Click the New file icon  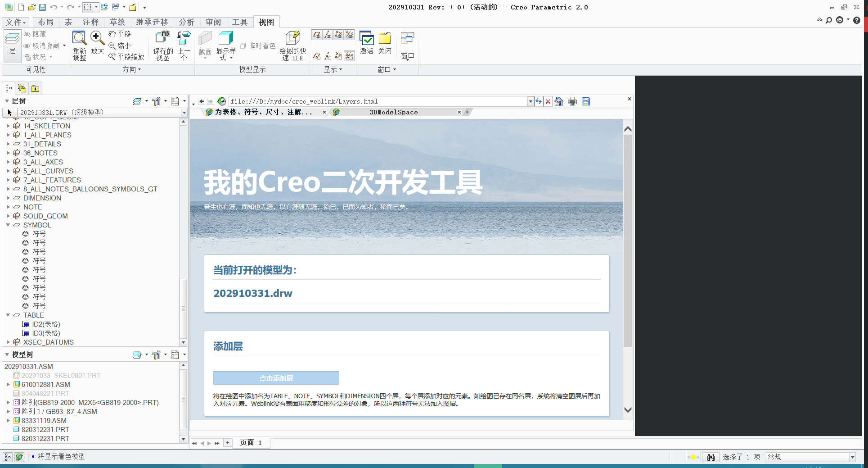tap(21, 7)
